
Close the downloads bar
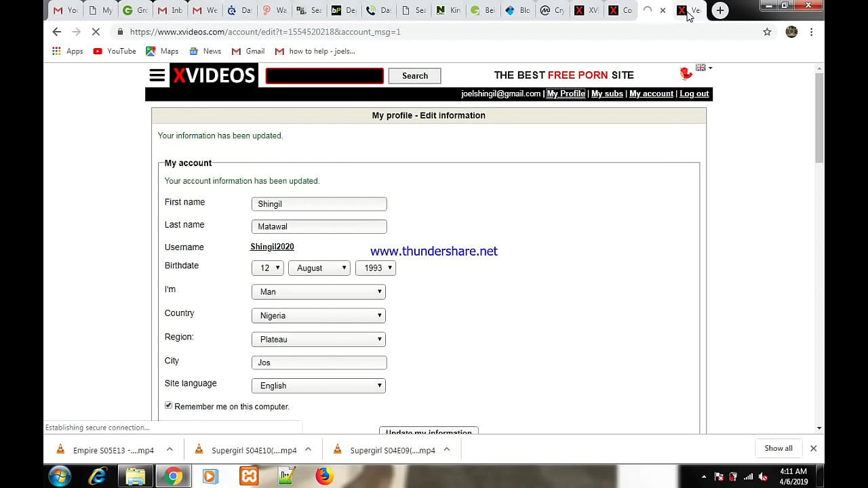813,448
